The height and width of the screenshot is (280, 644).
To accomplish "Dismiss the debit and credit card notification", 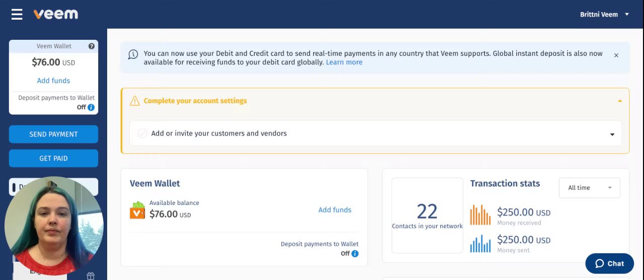I will [616, 55].
